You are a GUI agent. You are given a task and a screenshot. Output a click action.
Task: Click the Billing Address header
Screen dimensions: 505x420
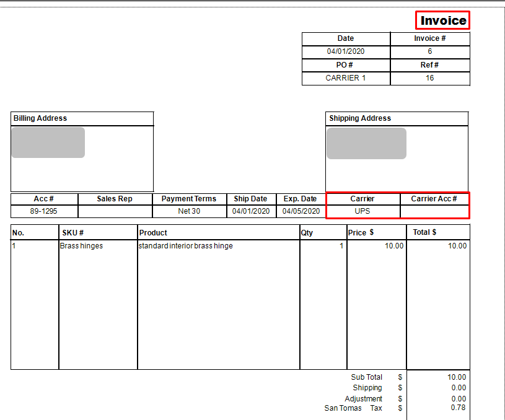coord(37,118)
